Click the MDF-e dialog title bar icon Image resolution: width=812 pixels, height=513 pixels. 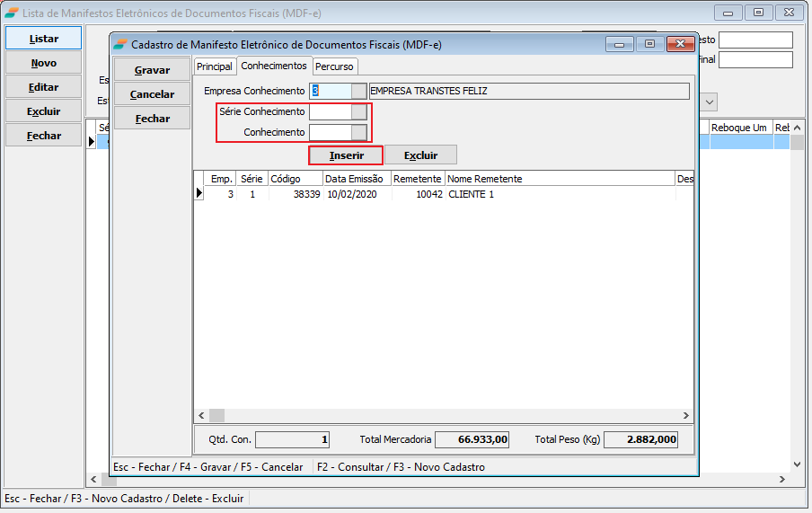point(120,44)
